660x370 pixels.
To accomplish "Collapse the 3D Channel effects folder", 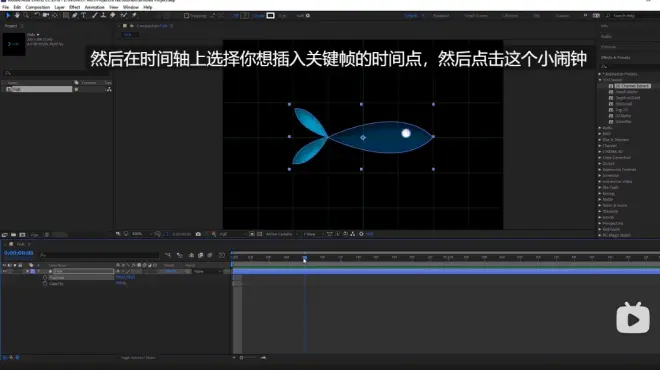I will [600, 80].
